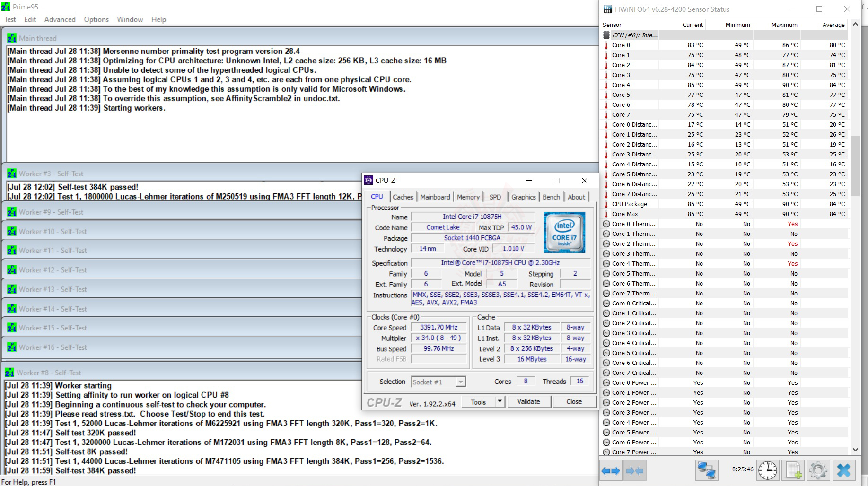Open the Help menu in Prime95
This screenshot has width=868, height=486.
(x=158, y=19)
